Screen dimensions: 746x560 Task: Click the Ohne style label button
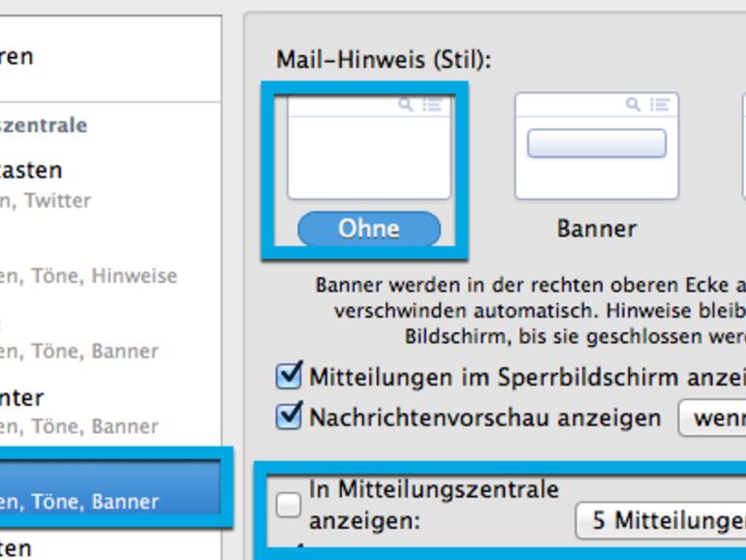[369, 229]
